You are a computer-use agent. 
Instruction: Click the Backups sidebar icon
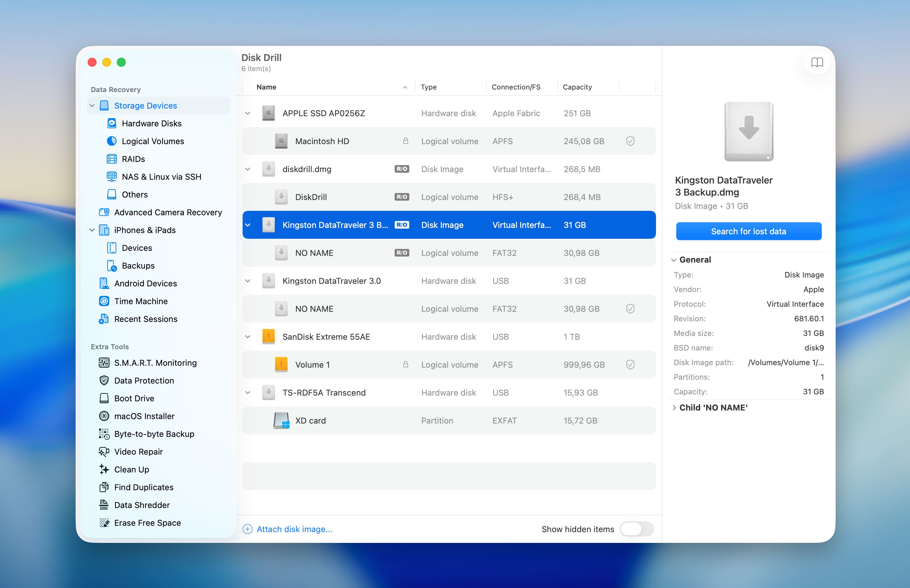pyautogui.click(x=111, y=266)
